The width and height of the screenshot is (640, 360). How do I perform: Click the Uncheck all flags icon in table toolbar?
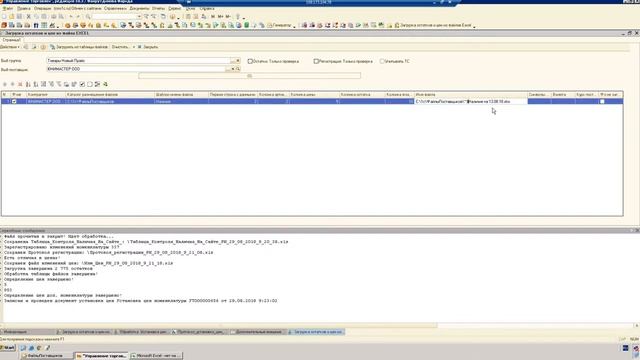(90, 84)
